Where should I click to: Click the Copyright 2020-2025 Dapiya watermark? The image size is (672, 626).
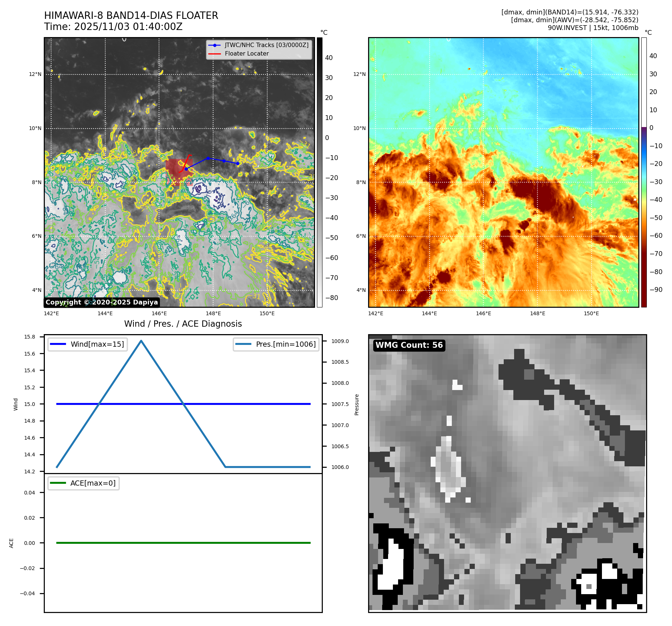click(x=102, y=302)
